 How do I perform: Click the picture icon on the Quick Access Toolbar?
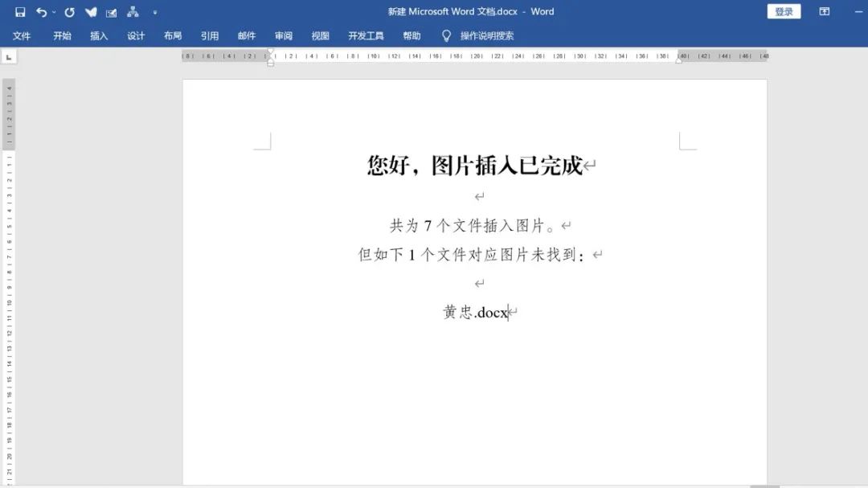point(110,11)
